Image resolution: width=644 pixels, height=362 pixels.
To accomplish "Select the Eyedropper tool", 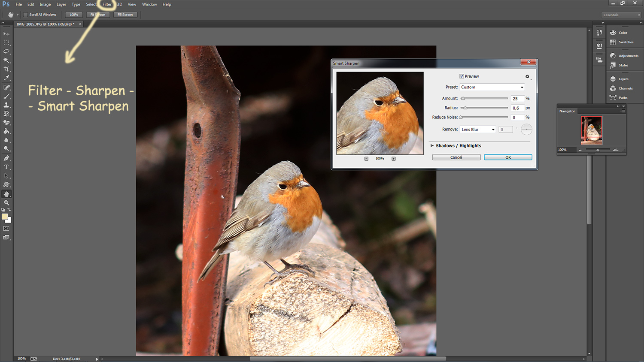I will pos(6,78).
